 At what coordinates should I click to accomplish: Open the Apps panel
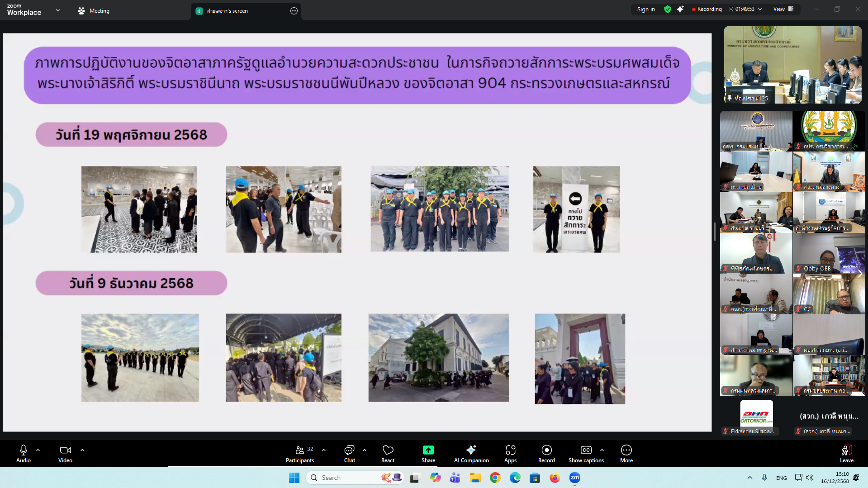click(x=510, y=454)
